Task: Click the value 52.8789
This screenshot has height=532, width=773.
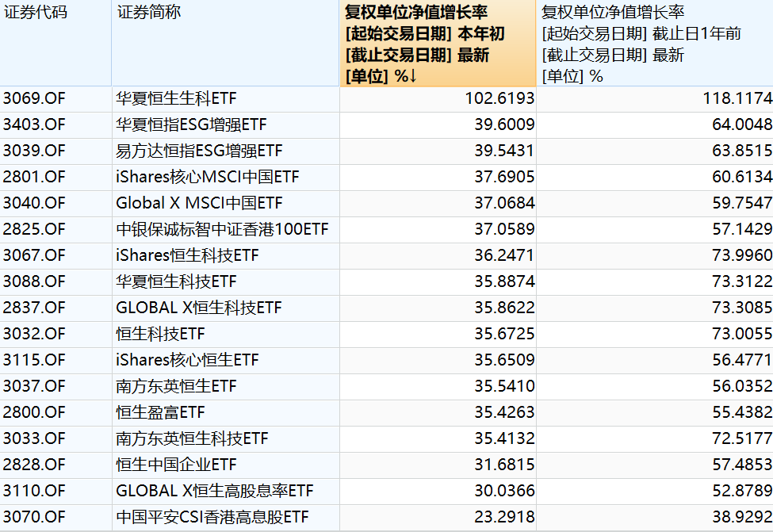Action: 742,491
